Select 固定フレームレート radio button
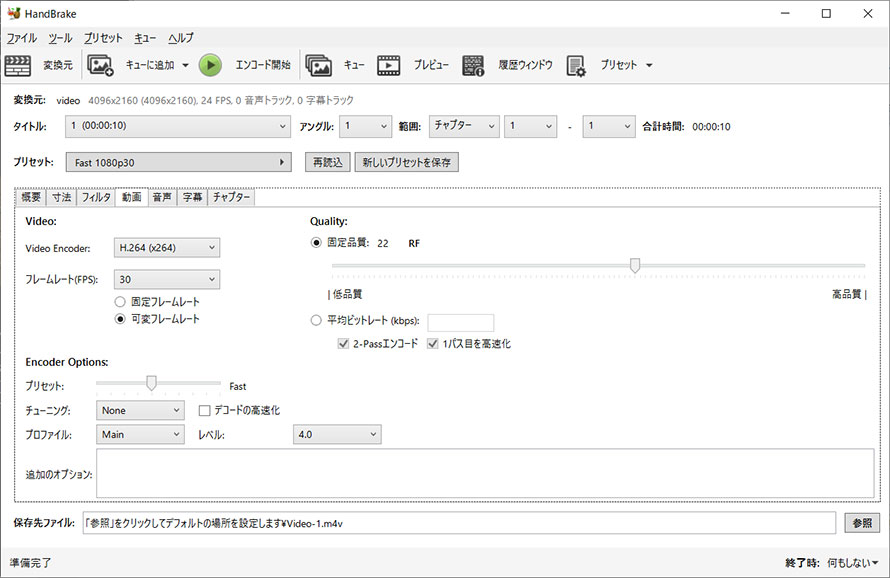This screenshot has width=890, height=578. (x=120, y=302)
